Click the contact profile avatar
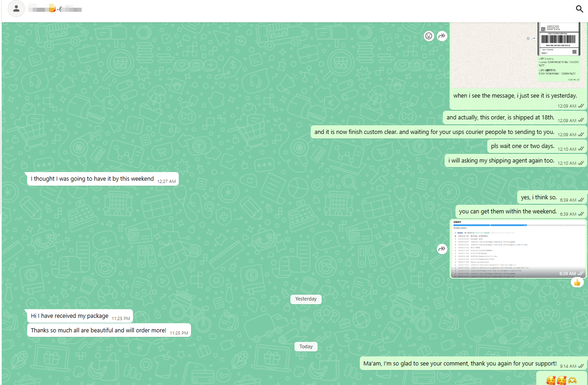The width and height of the screenshot is (588, 385). 16,9
